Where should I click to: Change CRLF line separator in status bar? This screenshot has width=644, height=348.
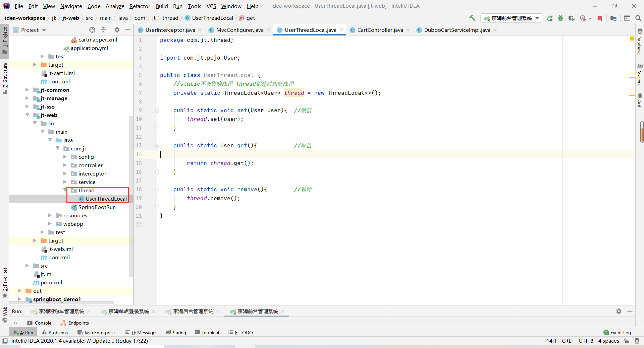point(568,341)
